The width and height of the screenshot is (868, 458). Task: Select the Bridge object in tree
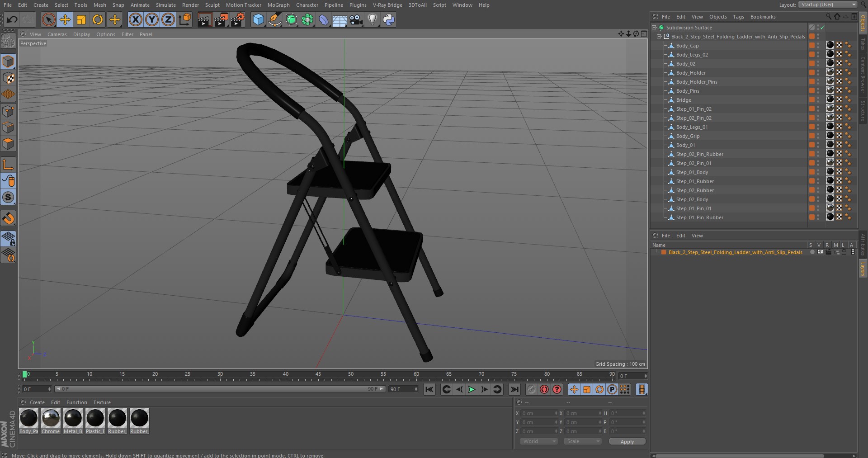click(x=684, y=100)
